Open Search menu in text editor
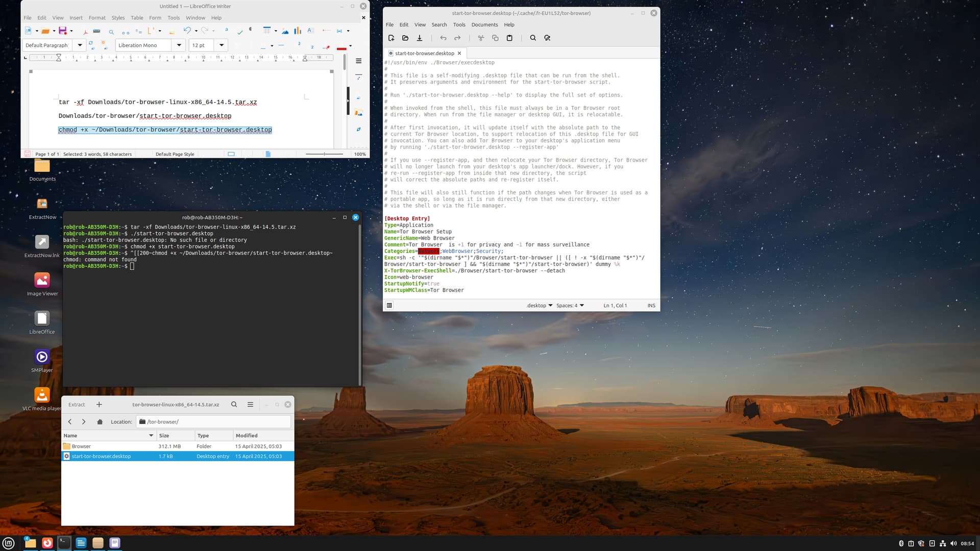 439,24
